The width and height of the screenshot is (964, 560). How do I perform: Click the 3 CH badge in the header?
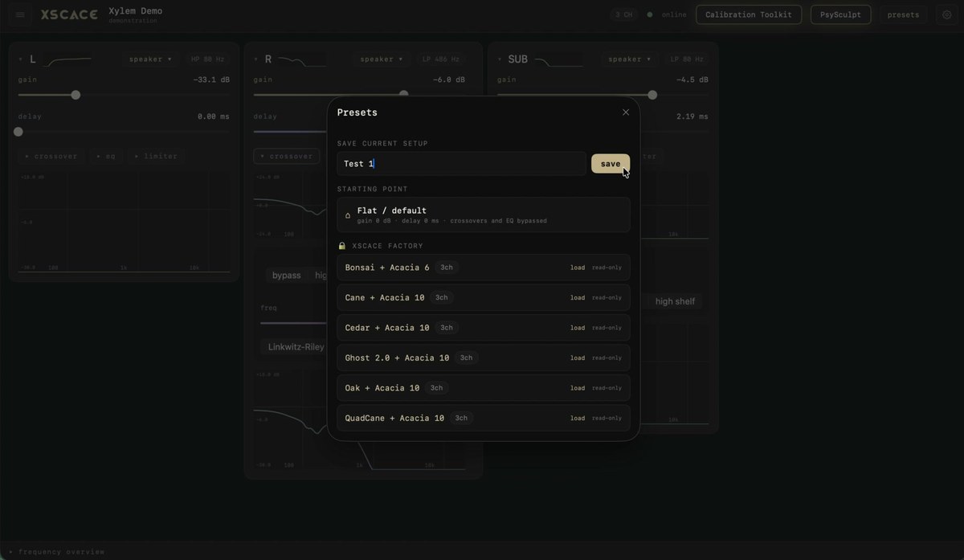coord(624,14)
